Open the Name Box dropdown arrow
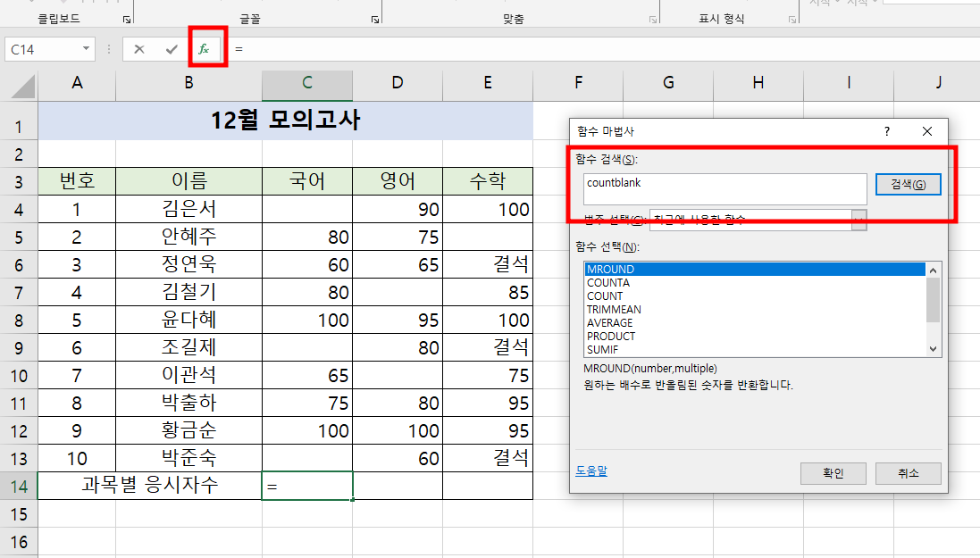980x558 pixels. coord(86,49)
